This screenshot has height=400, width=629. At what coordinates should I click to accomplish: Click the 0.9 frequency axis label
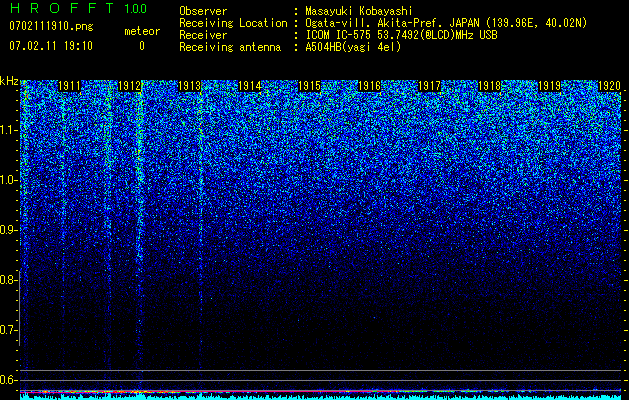point(9,230)
